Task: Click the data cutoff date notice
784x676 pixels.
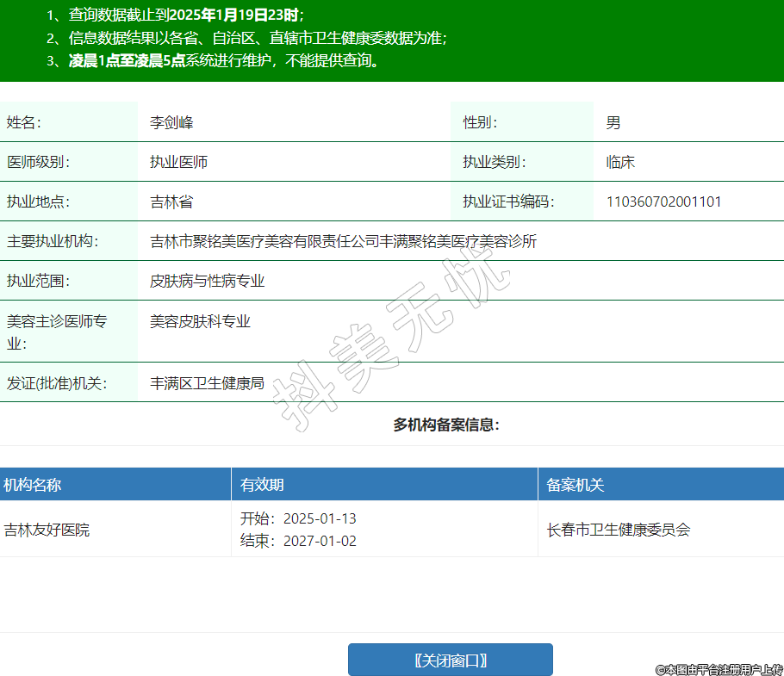Action: coord(185,15)
